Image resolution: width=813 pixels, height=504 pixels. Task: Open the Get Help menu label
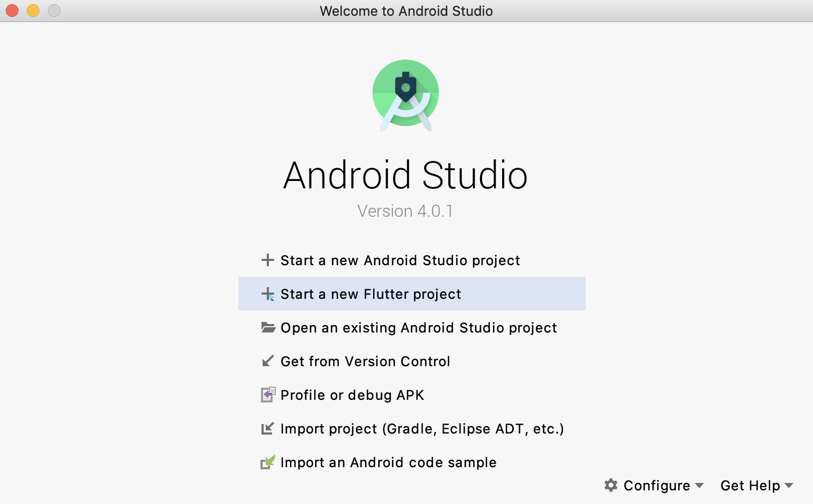coord(750,486)
